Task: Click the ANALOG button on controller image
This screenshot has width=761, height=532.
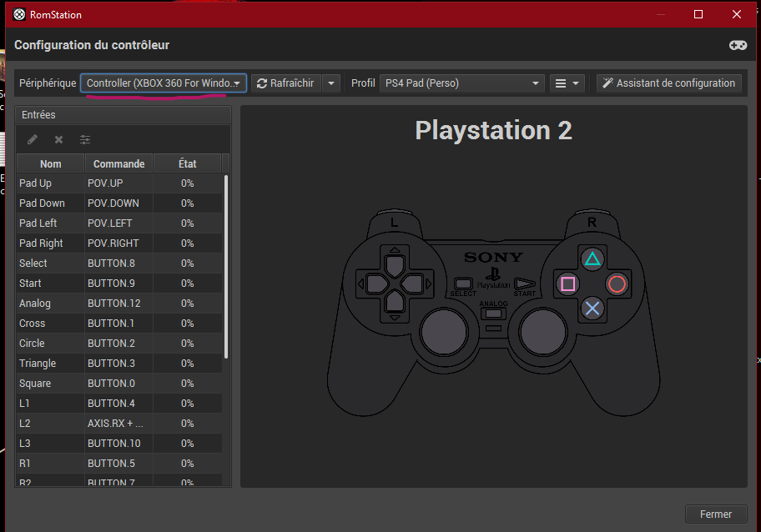Action: click(494, 314)
